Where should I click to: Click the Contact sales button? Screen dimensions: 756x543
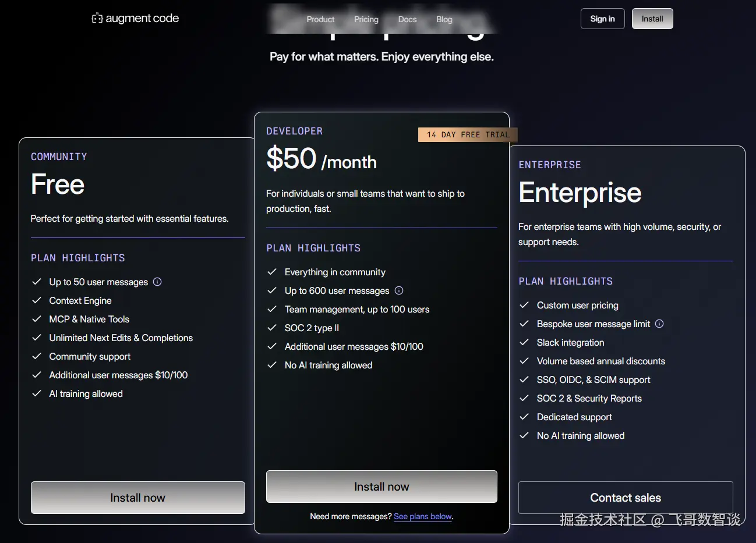(x=626, y=498)
